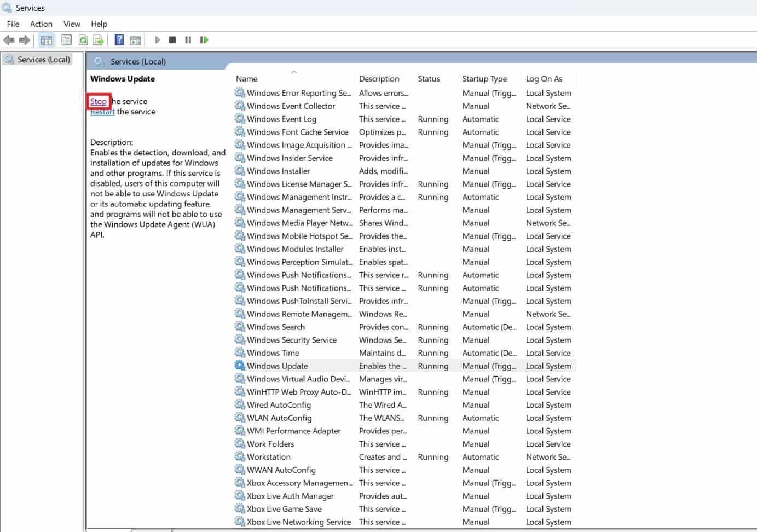The width and height of the screenshot is (757, 532).
Task: Click the Services window title bar icon
Action: click(7, 8)
